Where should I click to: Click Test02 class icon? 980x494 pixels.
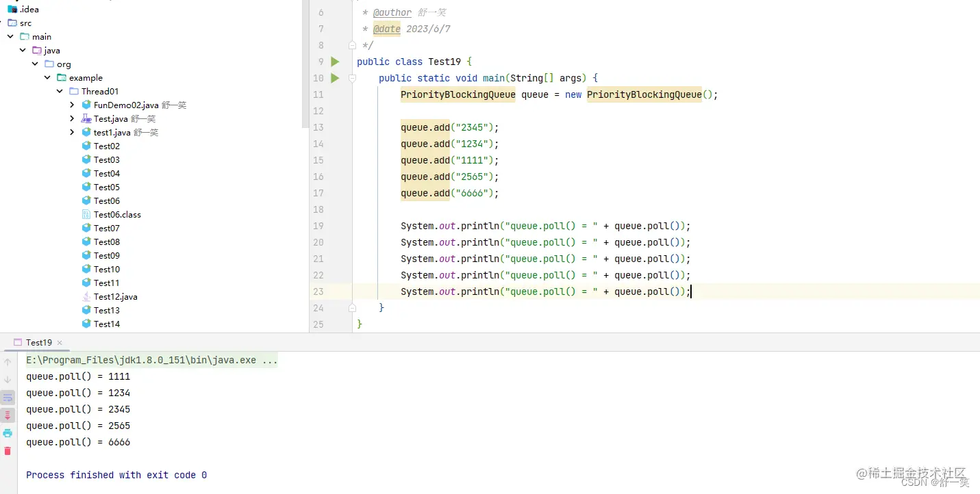tap(86, 146)
